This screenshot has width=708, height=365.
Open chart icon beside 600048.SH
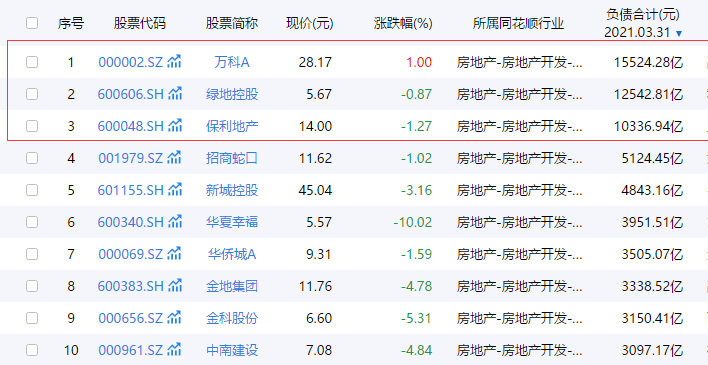[x=175, y=126]
